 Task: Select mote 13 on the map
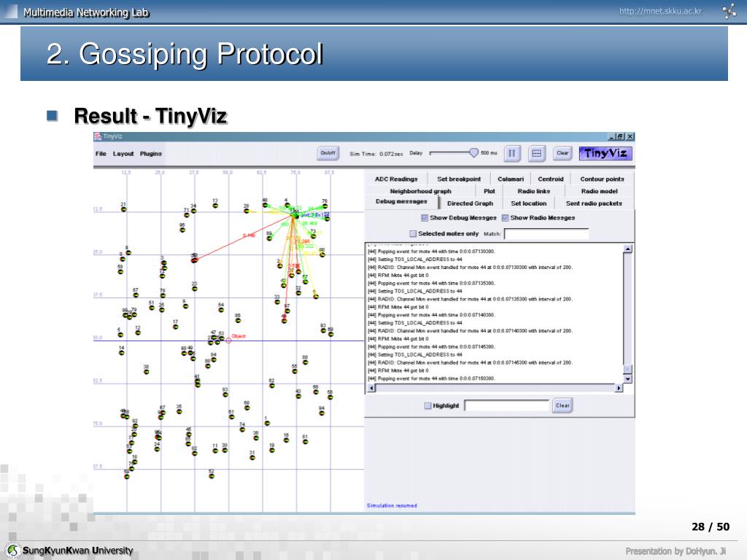[215, 206]
